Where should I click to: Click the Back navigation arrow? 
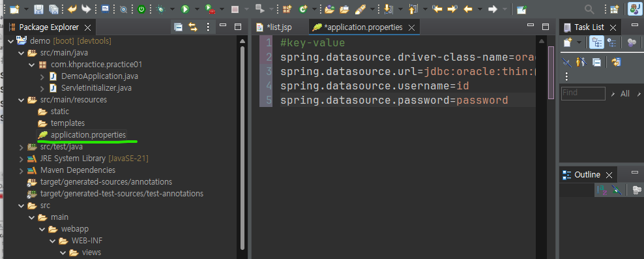tap(468, 9)
